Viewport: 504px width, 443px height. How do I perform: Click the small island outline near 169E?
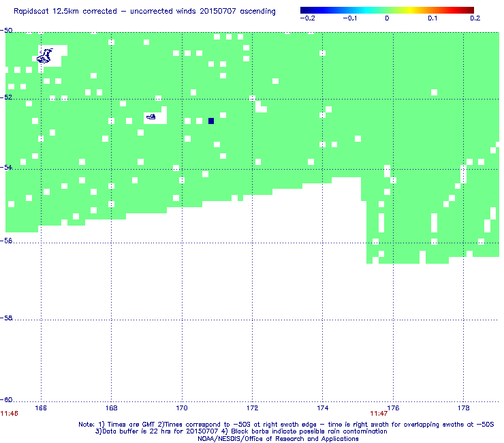pos(151,117)
